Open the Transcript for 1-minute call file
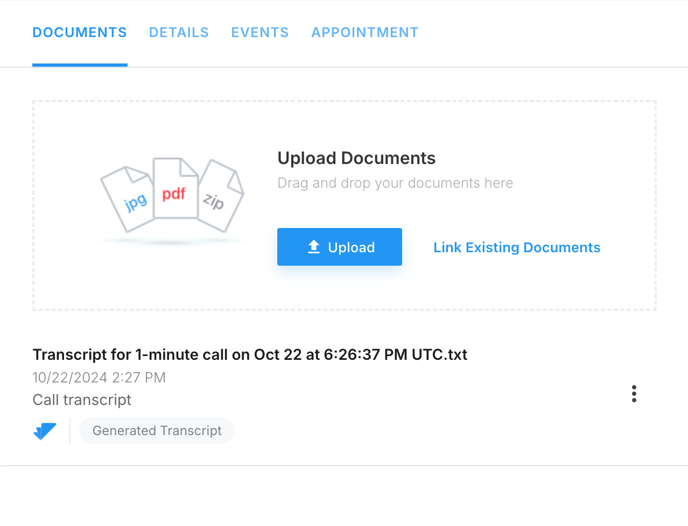This screenshot has width=688, height=526. point(250,354)
